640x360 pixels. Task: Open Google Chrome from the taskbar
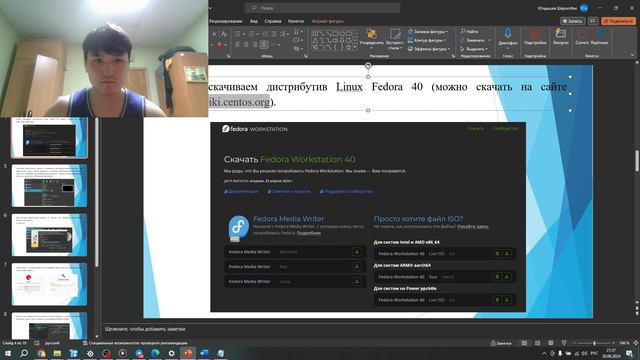pos(41,353)
